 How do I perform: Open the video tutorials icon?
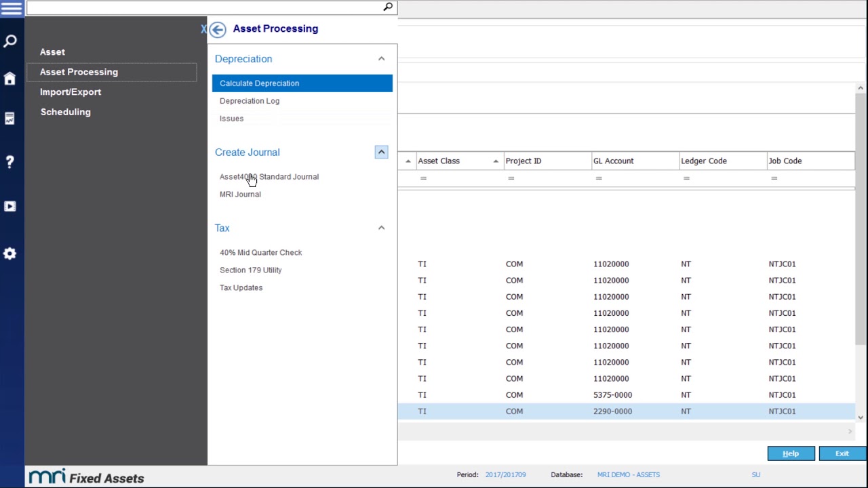click(x=9, y=206)
